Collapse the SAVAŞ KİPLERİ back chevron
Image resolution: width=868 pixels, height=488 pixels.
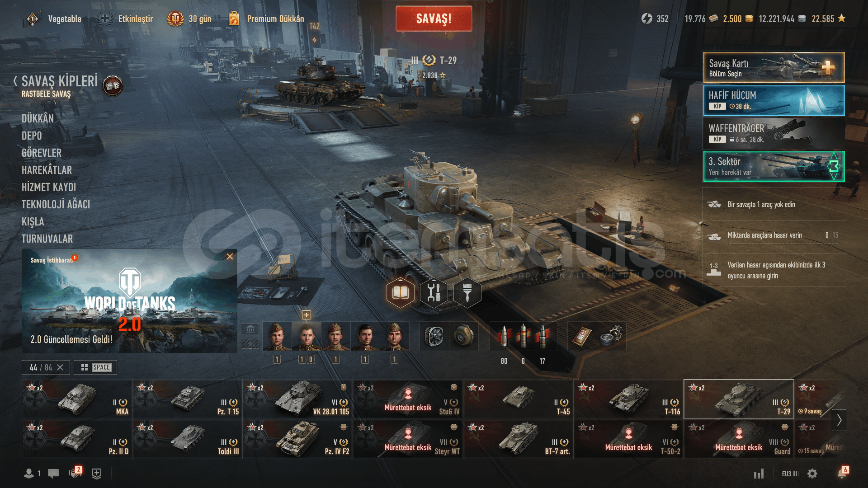[x=15, y=81]
